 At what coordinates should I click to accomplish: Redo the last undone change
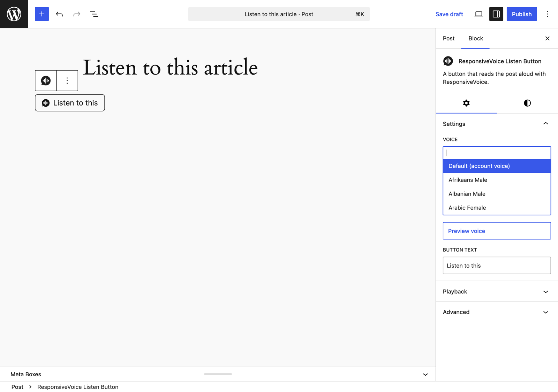click(x=77, y=14)
